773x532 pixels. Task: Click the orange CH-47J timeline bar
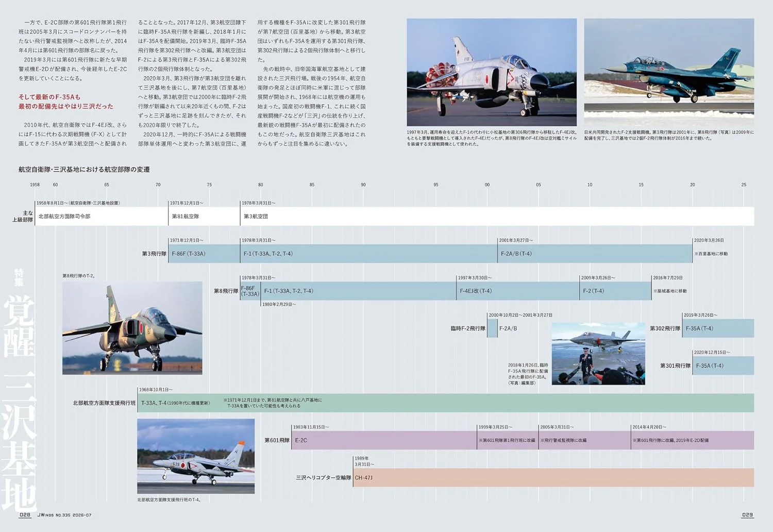[x=553, y=477]
